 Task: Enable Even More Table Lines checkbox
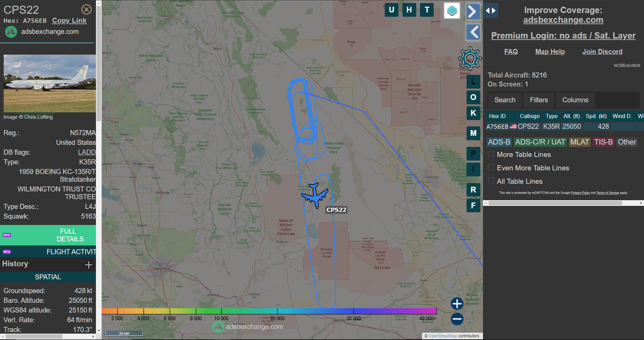491,168
